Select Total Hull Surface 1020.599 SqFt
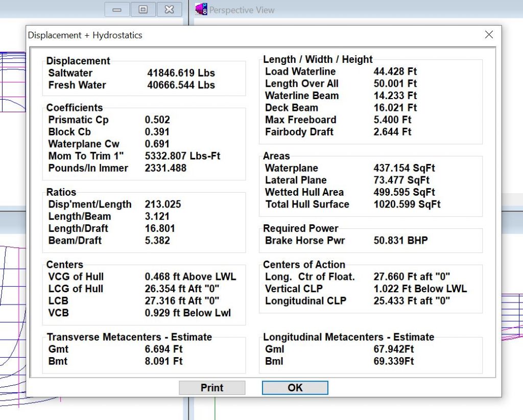The image size is (523, 420). [407, 204]
